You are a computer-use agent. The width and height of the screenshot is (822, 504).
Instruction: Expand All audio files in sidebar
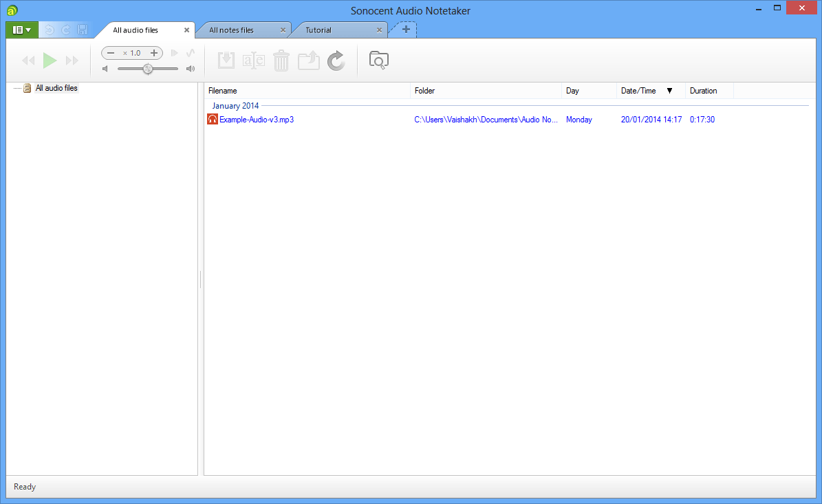(55, 88)
